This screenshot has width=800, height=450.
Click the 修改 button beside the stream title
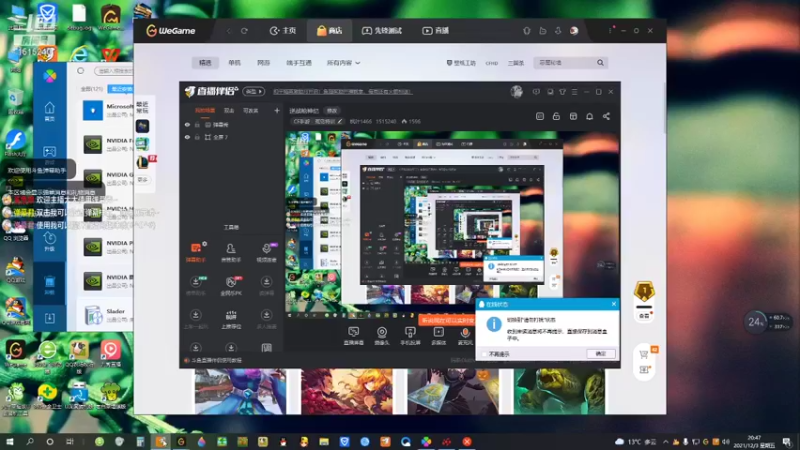(x=332, y=111)
